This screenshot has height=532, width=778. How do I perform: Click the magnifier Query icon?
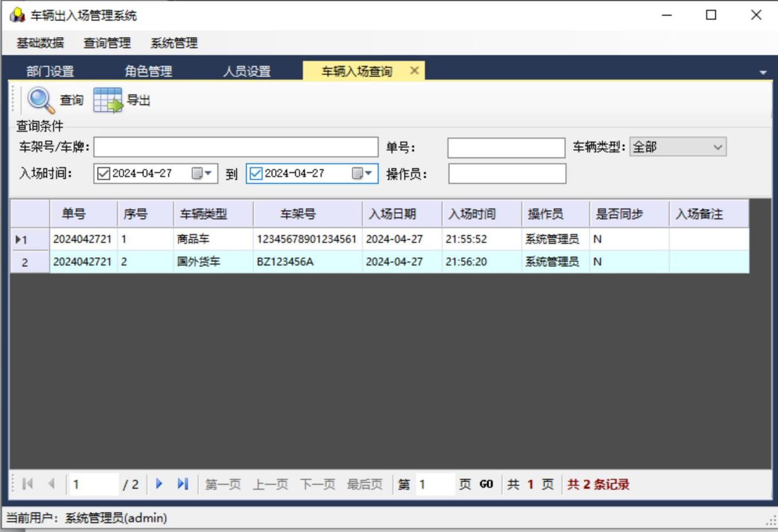pos(41,100)
